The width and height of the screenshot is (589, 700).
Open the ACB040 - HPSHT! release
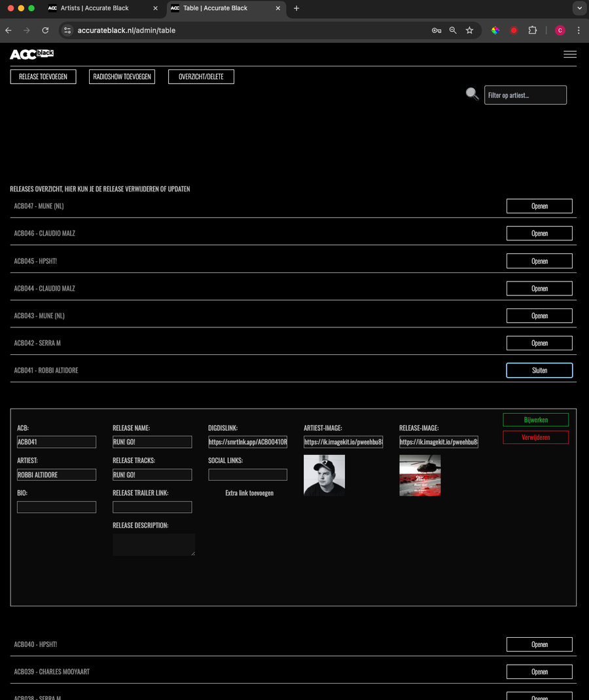[539, 644]
